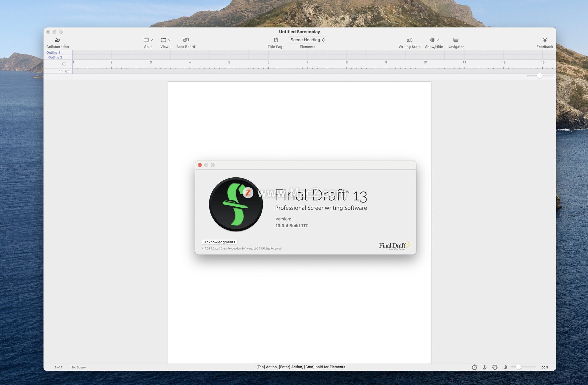Viewport: 588px width, 385px height.
Task: Select the Script row label
Action: click(64, 71)
